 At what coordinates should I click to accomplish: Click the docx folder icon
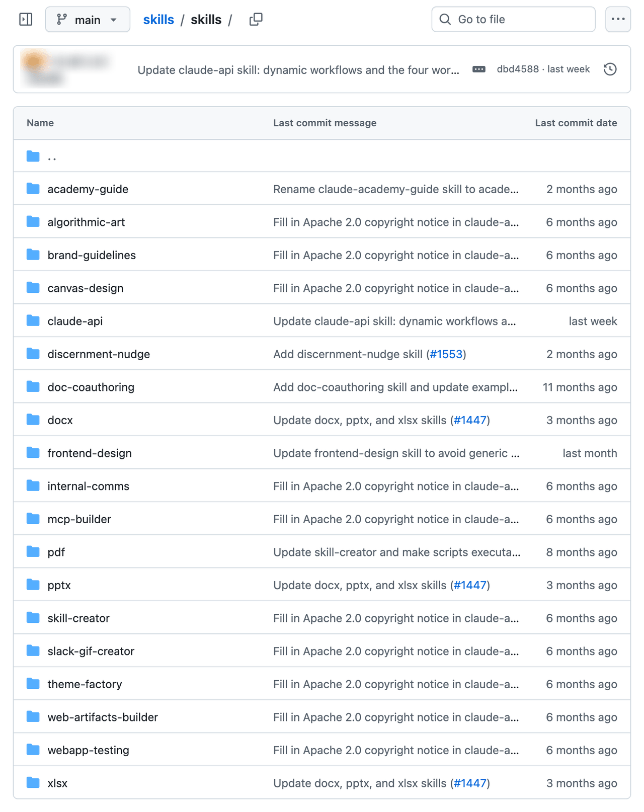[33, 420]
